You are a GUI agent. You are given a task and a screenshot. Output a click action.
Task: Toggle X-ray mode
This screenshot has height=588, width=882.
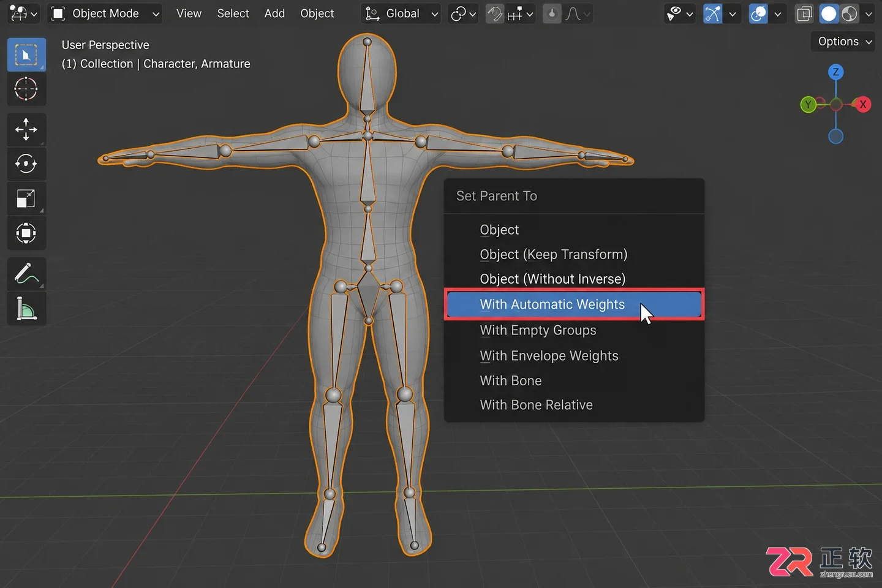(x=804, y=13)
